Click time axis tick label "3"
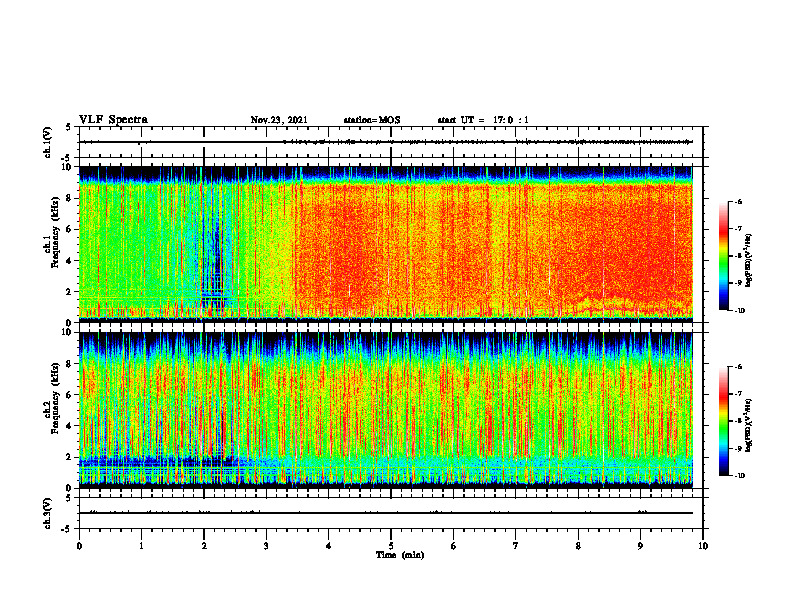 tap(266, 546)
